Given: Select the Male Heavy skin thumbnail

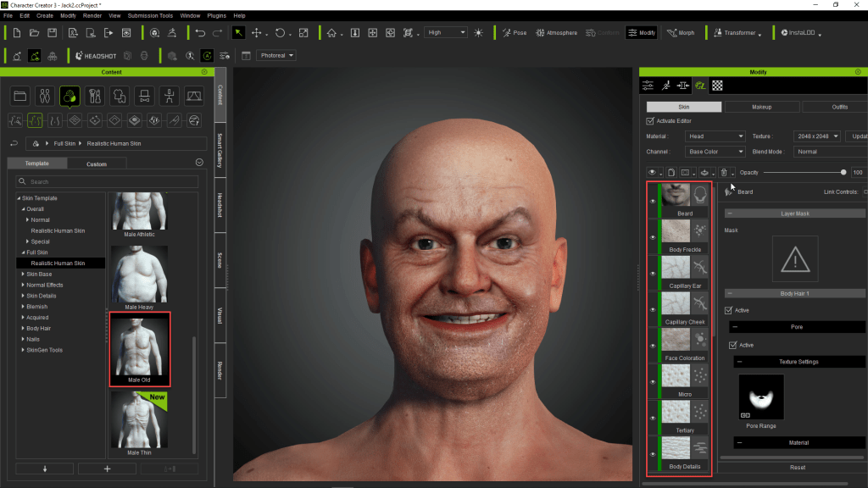Looking at the screenshot, I should pyautogui.click(x=138, y=274).
